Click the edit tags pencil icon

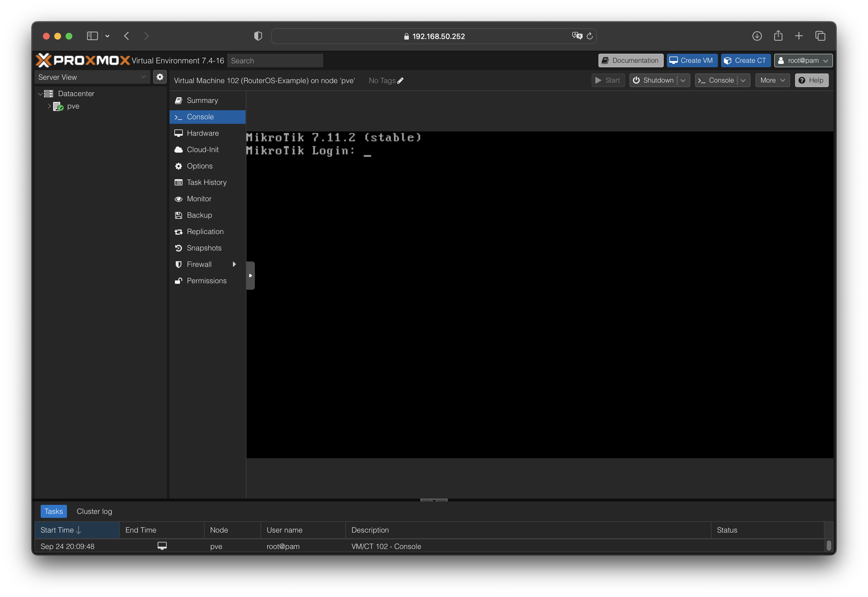(400, 81)
